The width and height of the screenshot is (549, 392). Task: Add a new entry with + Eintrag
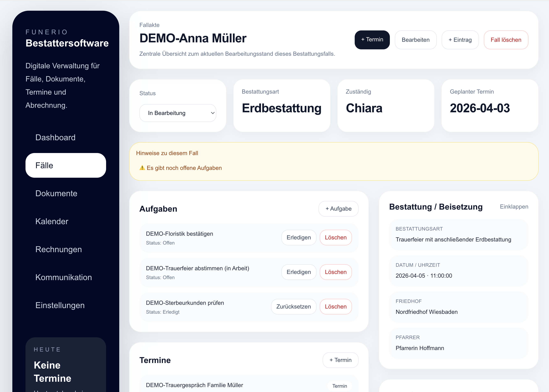pyautogui.click(x=460, y=40)
